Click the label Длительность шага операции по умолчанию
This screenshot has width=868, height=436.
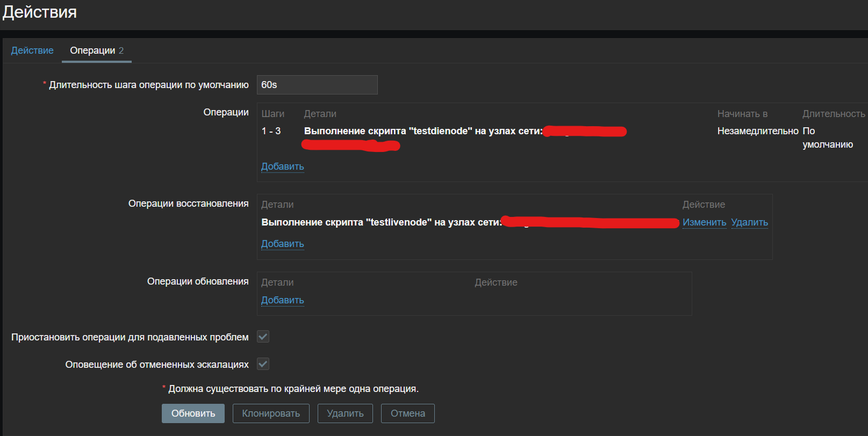coord(149,85)
